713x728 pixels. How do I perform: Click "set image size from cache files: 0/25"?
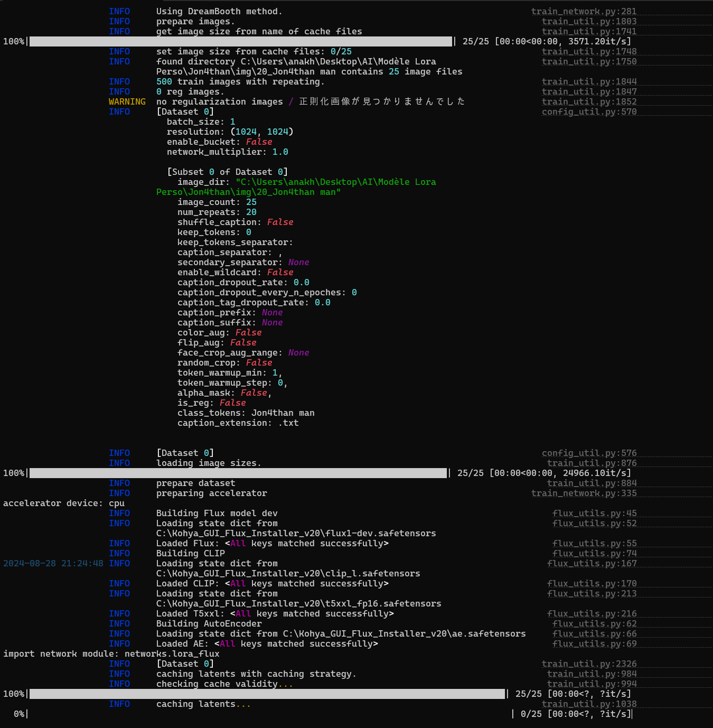click(x=254, y=51)
